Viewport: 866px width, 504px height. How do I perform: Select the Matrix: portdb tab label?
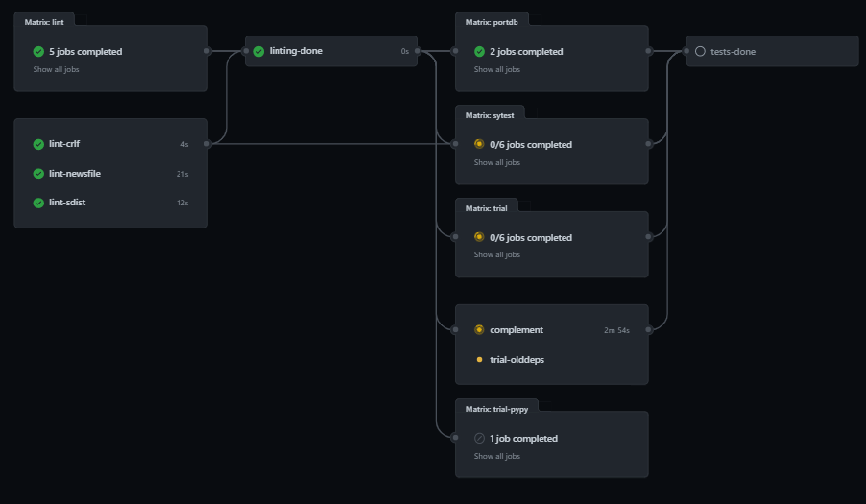point(492,22)
